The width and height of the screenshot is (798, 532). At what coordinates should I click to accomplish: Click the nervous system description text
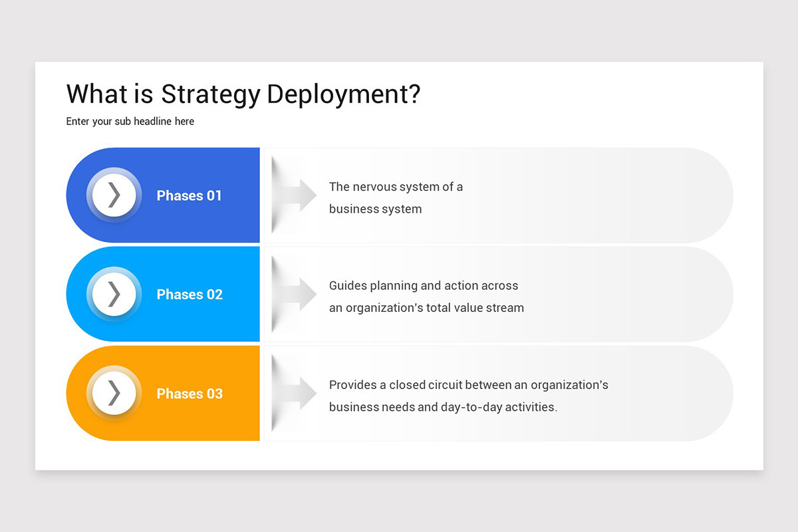(x=396, y=198)
